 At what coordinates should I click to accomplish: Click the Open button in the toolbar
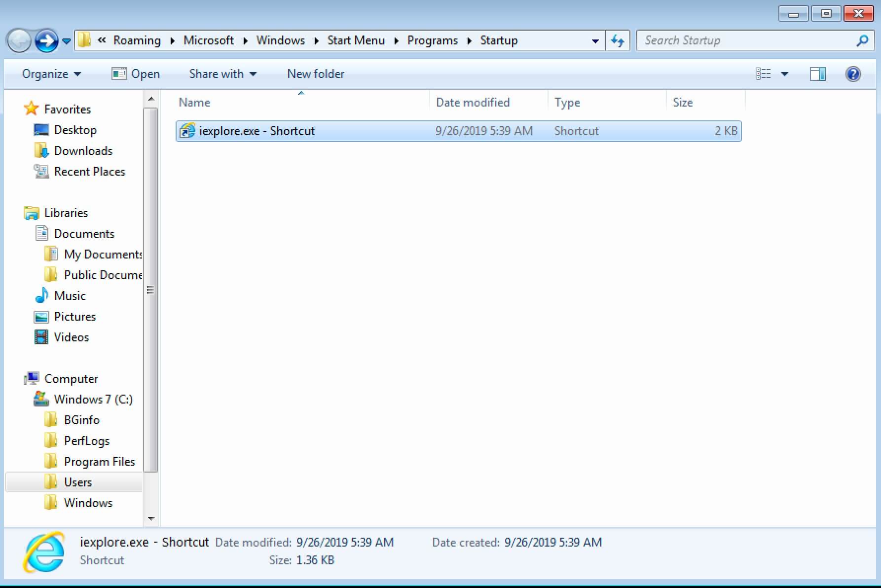(x=136, y=73)
